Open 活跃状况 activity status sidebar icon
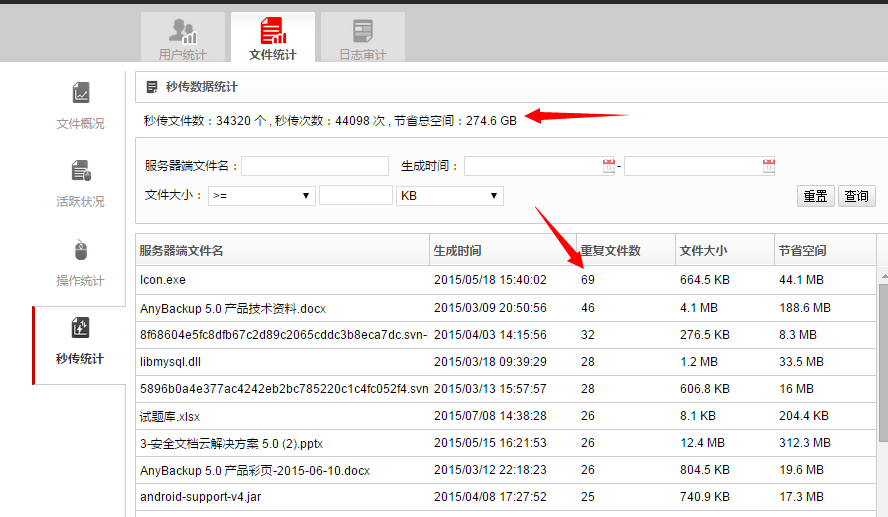This screenshot has width=888, height=517. [x=80, y=172]
